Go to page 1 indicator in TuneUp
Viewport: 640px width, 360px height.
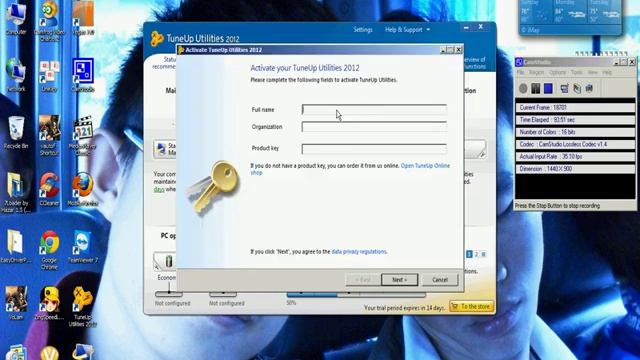click(469, 254)
